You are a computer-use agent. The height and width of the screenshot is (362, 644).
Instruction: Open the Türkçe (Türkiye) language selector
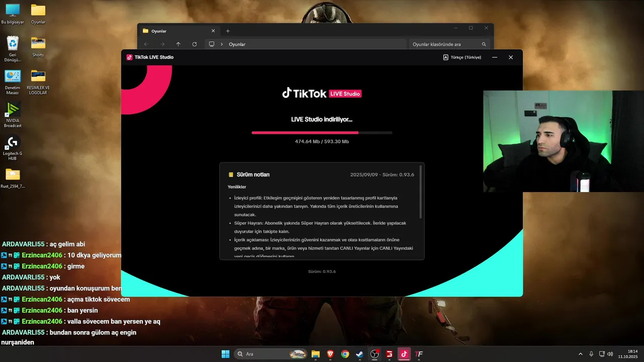click(462, 57)
